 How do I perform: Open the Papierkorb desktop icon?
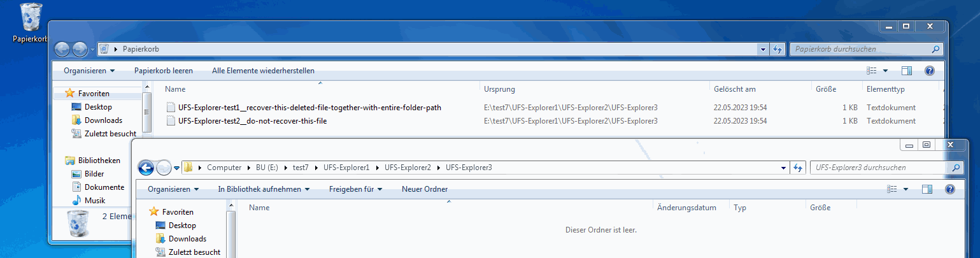[x=31, y=23]
